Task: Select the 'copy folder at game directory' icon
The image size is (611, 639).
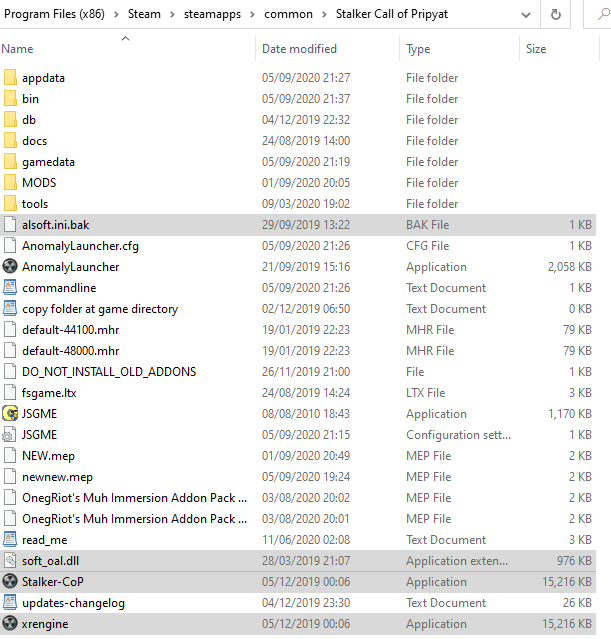Action: pos(10,308)
